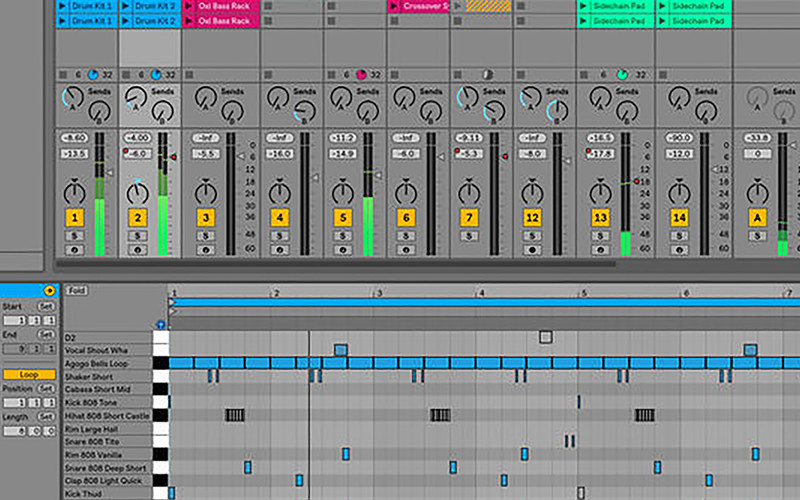Stop clips on track 12

click(x=521, y=75)
